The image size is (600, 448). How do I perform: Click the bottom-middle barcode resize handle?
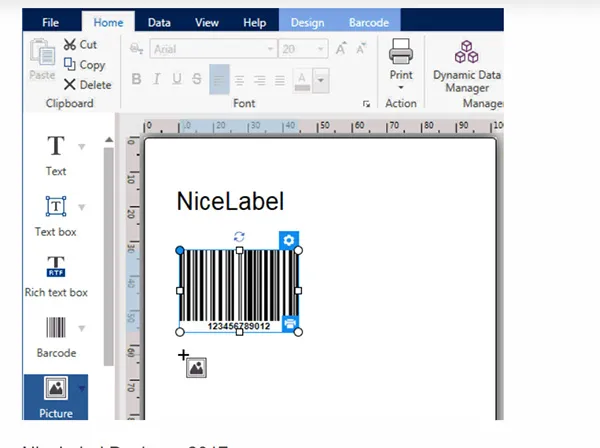(240, 332)
